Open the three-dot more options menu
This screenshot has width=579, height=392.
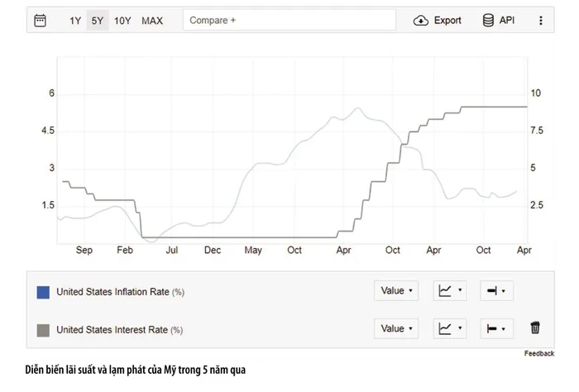[541, 21]
